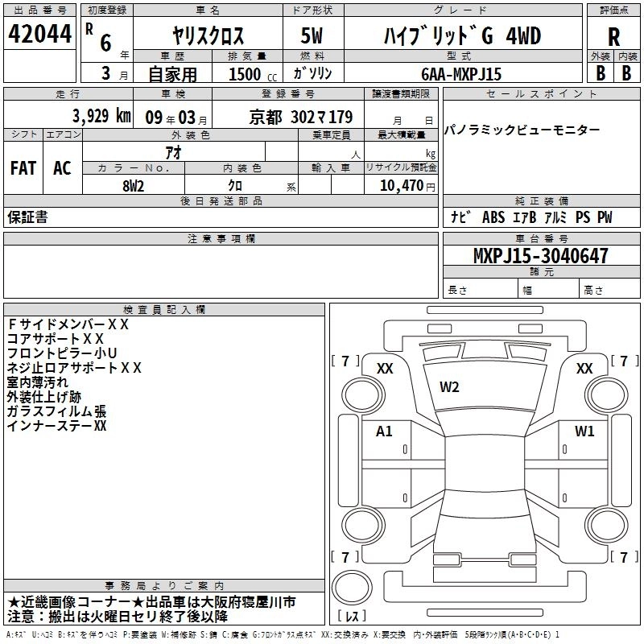Select lot number 42044
Image resolution: width=644 pixels, height=644 pixels.
[39, 34]
